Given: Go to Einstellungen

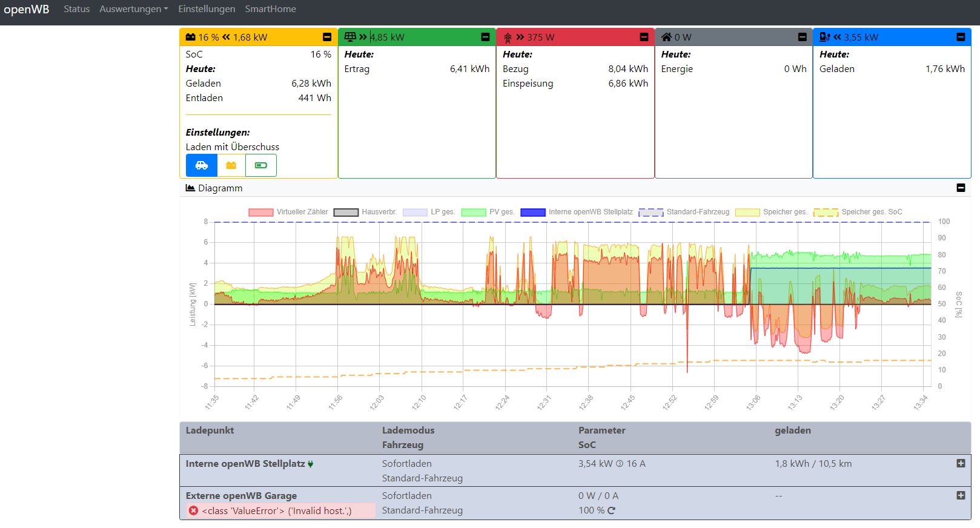Looking at the screenshot, I should tap(207, 9).
